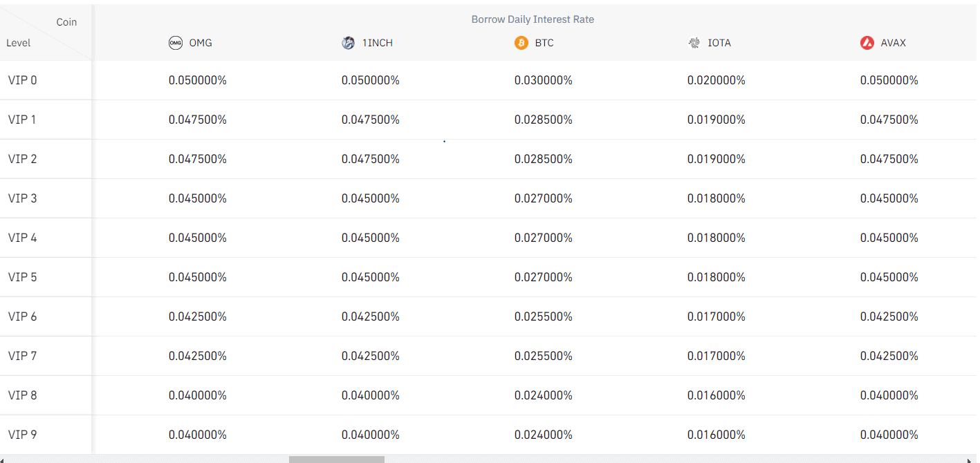Click the OMG coin icon
The width and height of the screenshot is (980, 463).
[176, 43]
